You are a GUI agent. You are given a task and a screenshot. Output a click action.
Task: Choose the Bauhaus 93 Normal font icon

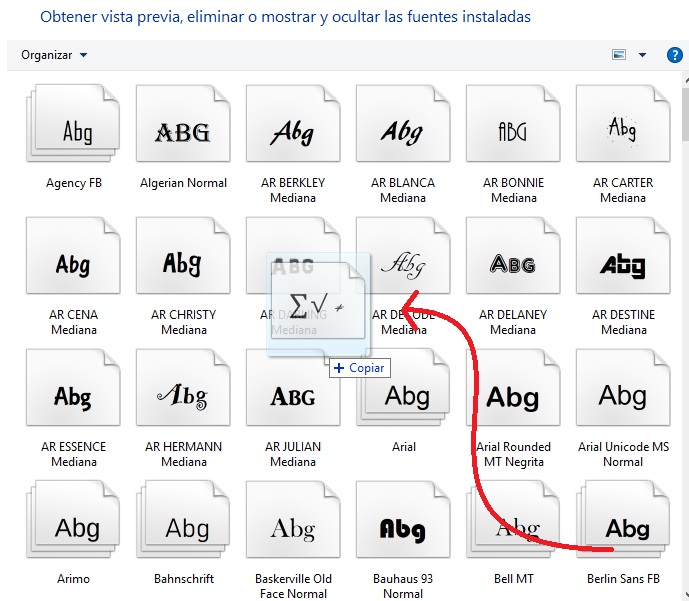click(x=403, y=527)
